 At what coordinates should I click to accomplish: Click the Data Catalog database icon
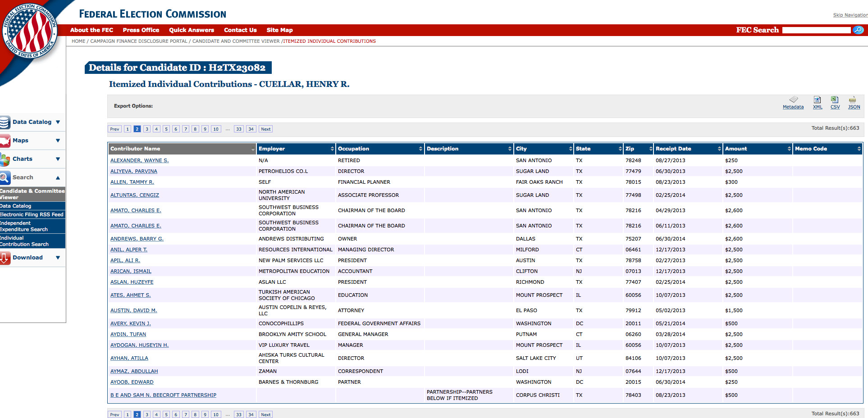[x=5, y=122]
